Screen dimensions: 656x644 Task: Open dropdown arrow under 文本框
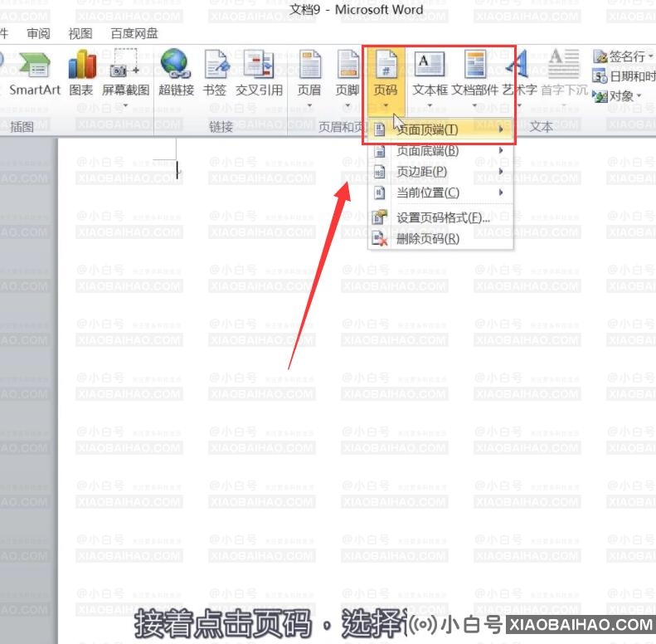coord(430,105)
